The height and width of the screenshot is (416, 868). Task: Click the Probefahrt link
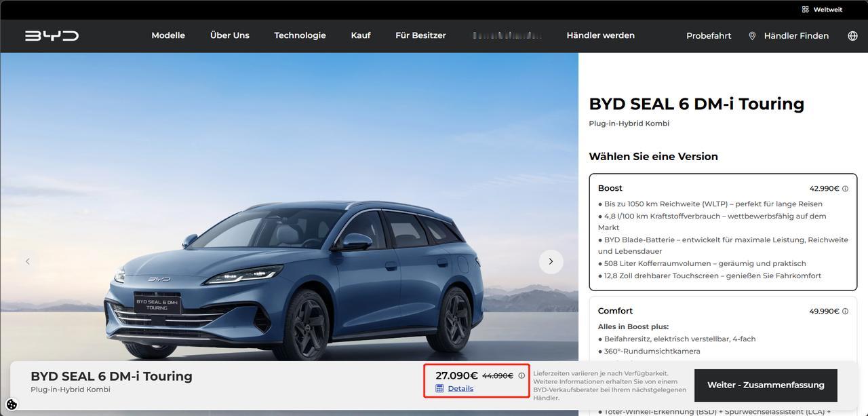(x=709, y=36)
